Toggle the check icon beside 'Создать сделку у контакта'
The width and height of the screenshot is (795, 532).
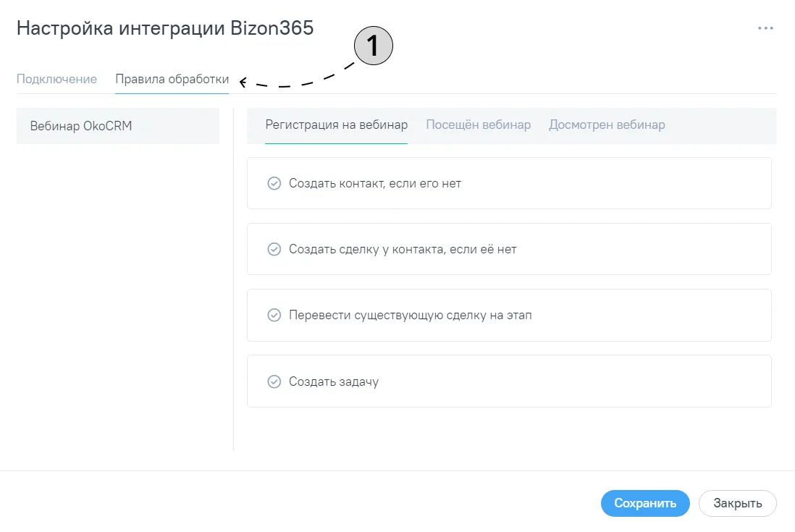pos(274,249)
